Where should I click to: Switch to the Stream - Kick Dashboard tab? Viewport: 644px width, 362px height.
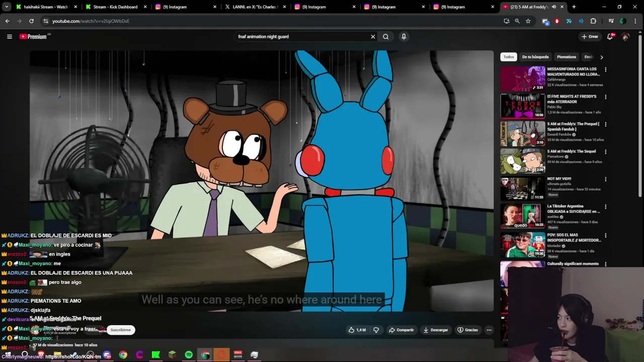(x=115, y=7)
